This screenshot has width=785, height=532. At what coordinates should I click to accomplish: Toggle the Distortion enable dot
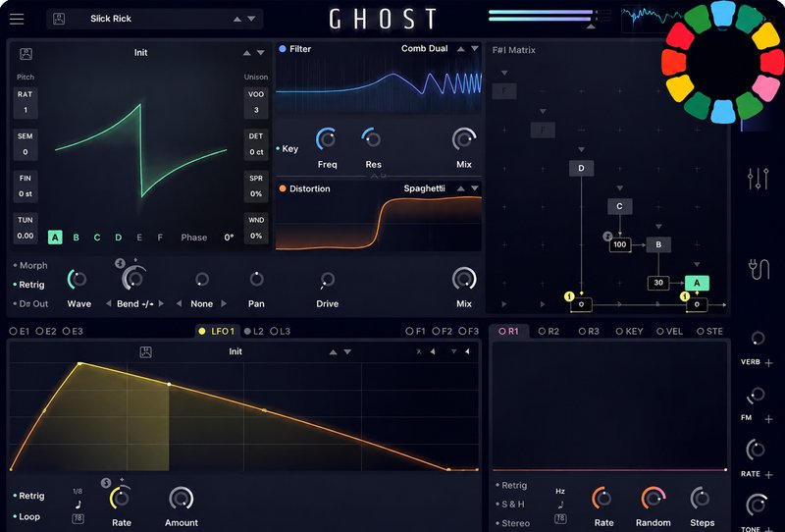click(283, 188)
